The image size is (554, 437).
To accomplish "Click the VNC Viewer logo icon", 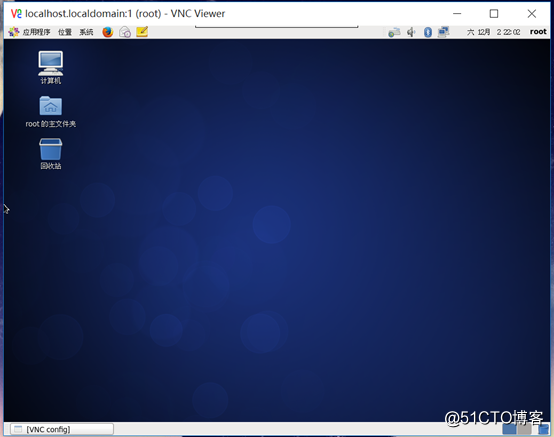I will pyautogui.click(x=16, y=14).
